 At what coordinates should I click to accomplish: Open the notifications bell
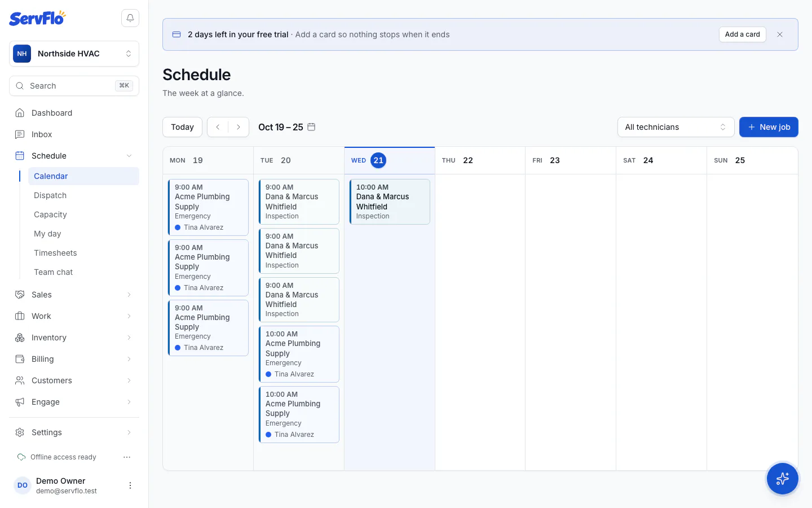pyautogui.click(x=130, y=18)
